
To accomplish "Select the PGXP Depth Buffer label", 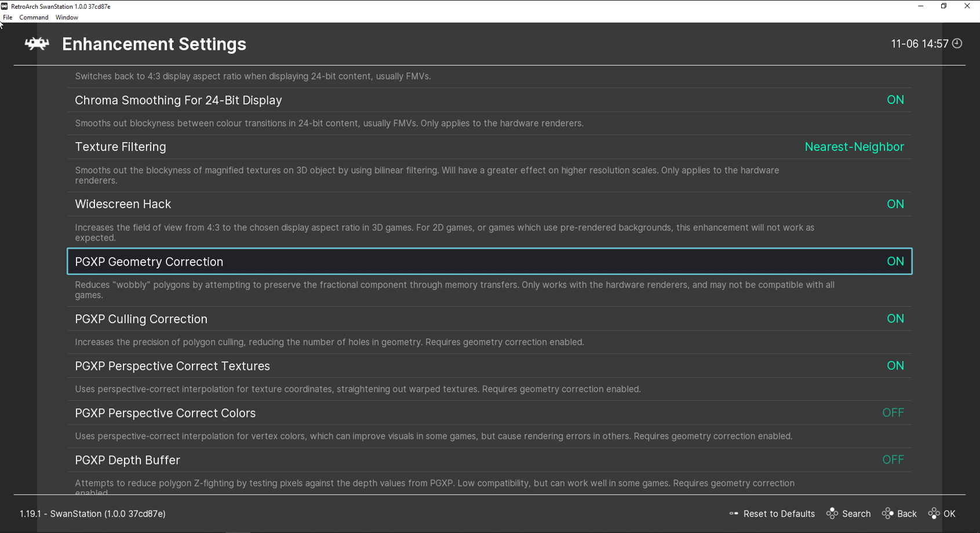I will (x=127, y=460).
